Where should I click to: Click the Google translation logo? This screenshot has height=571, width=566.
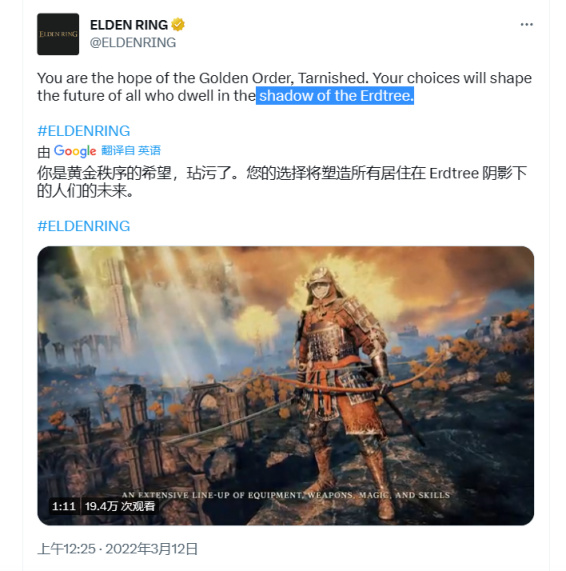[75, 151]
